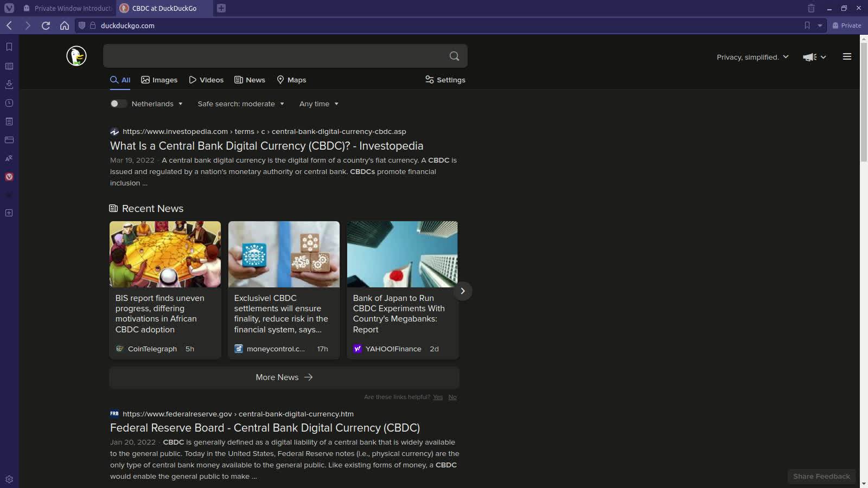Open the Window panel in the sidebar
Screen dimensions: 868x488
coord(9,140)
